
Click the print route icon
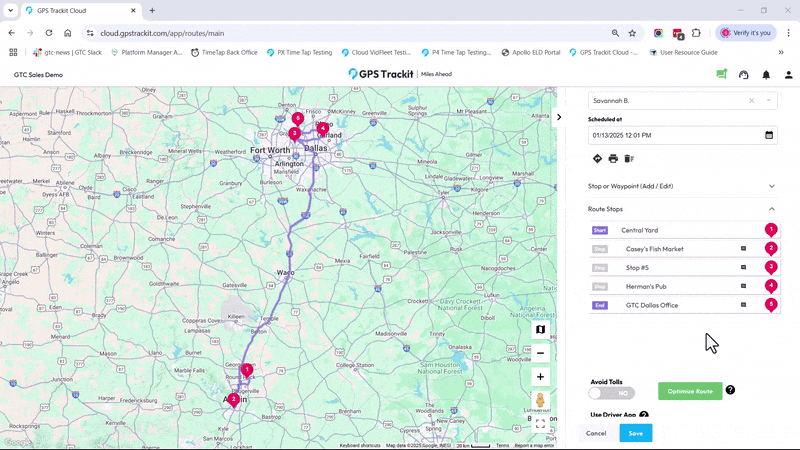(x=613, y=159)
